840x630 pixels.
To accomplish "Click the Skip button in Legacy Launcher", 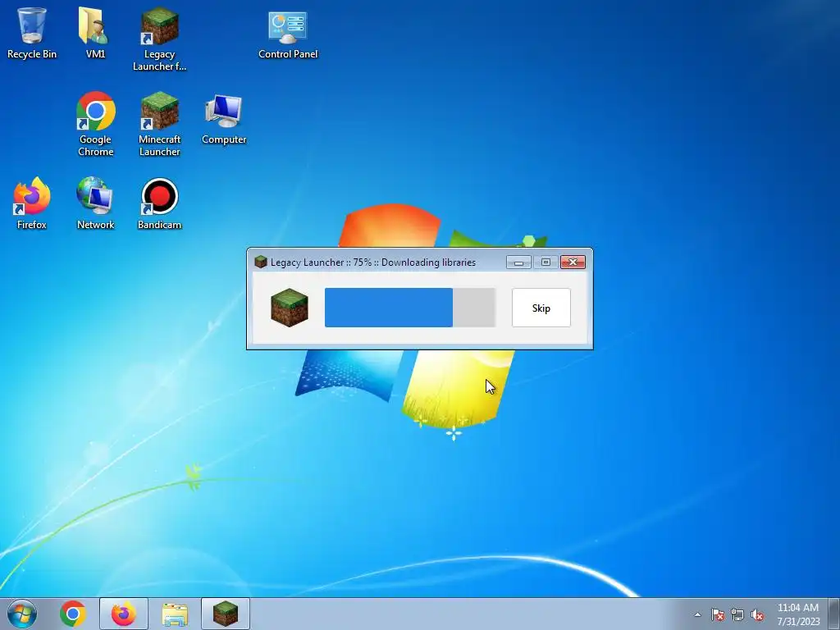I will click(541, 308).
